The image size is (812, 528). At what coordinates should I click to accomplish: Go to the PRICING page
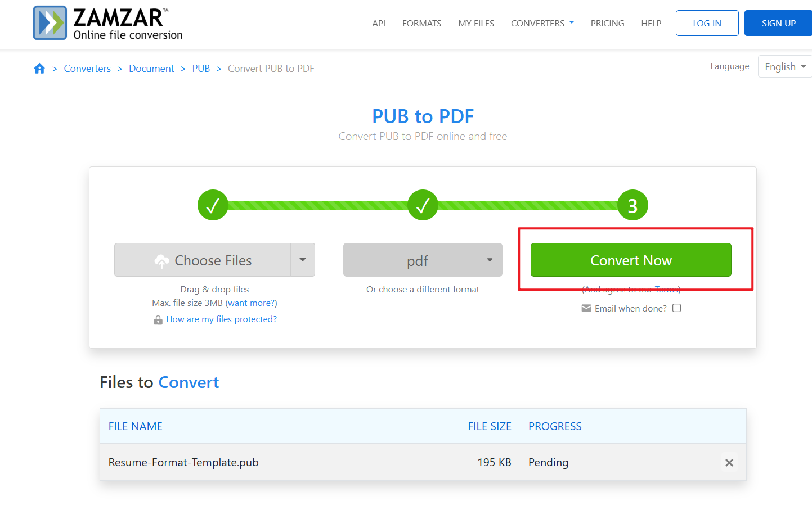tap(607, 23)
